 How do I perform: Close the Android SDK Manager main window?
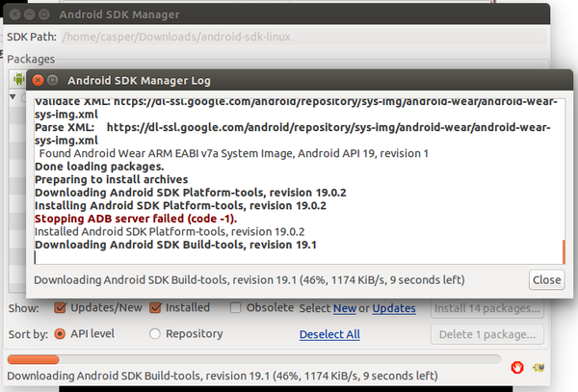pyautogui.click(x=14, y=14)
